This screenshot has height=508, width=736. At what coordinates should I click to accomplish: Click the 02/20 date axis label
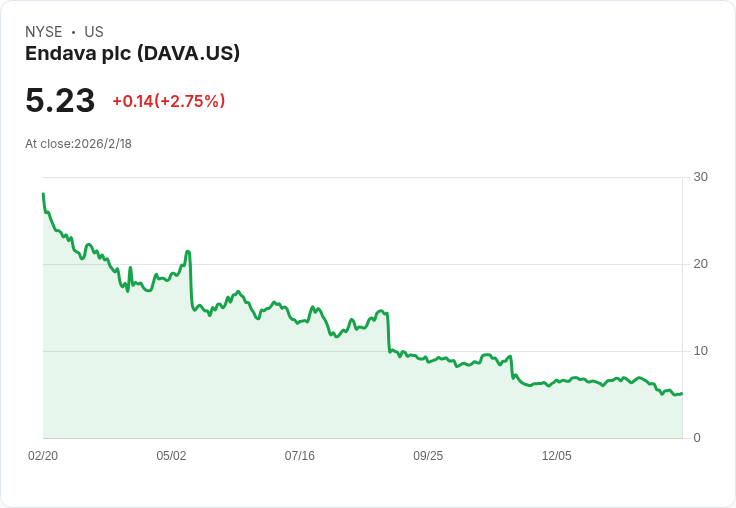point(43,455)
